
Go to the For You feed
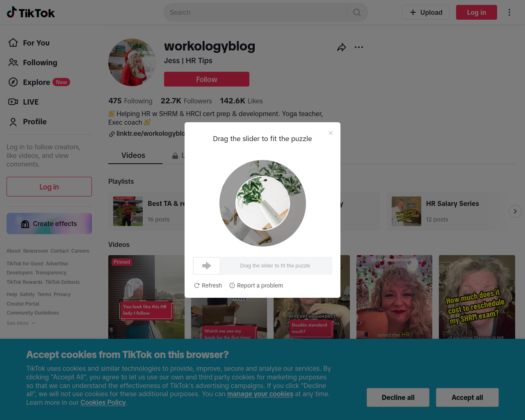click(x=29, y=43)
